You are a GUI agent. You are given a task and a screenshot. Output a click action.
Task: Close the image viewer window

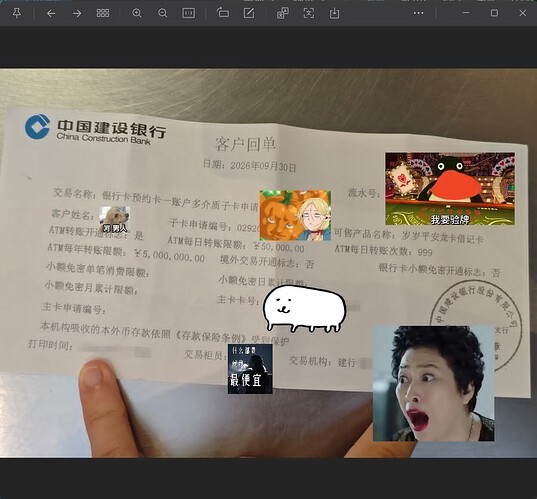[x=523, y=13]
